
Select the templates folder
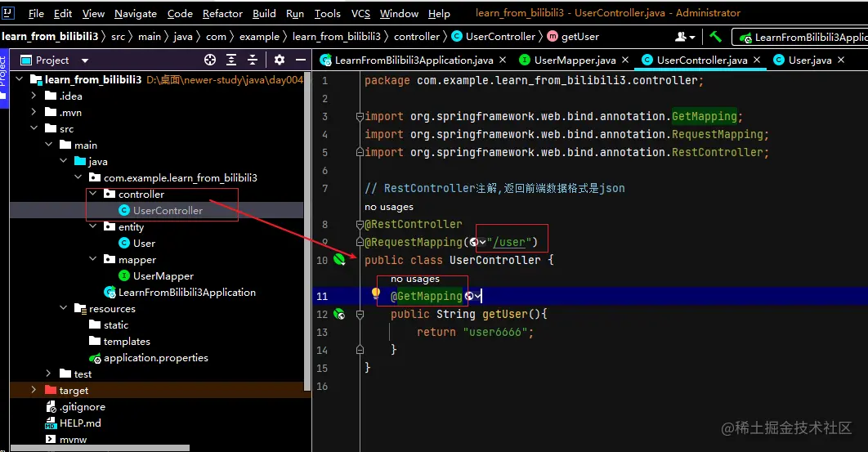(127, 341)
